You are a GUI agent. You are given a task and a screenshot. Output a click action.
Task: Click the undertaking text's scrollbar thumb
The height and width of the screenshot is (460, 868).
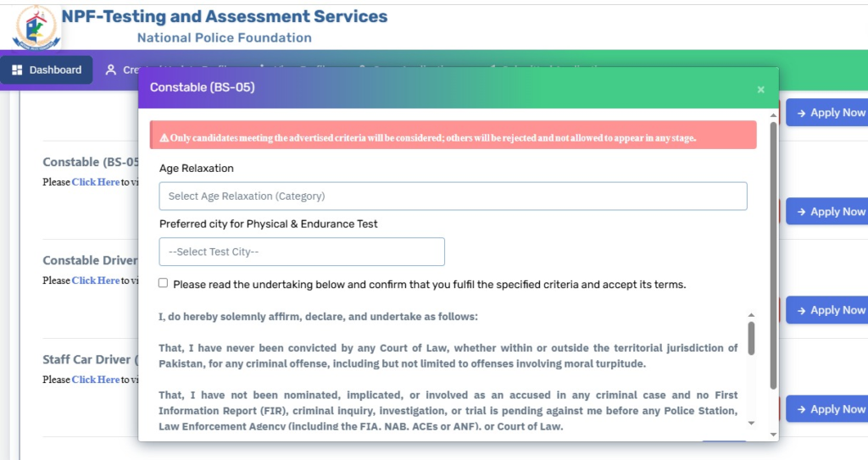pyautogui.click(x=751, y=337)
